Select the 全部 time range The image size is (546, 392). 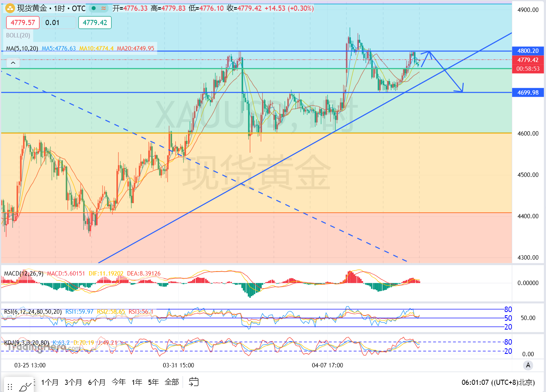click(x=172, y=382)
